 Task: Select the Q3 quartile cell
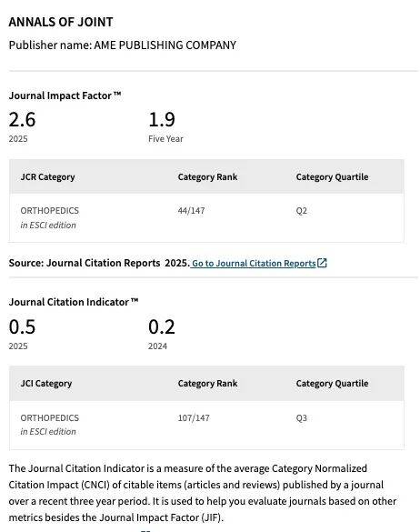(301, 417)
